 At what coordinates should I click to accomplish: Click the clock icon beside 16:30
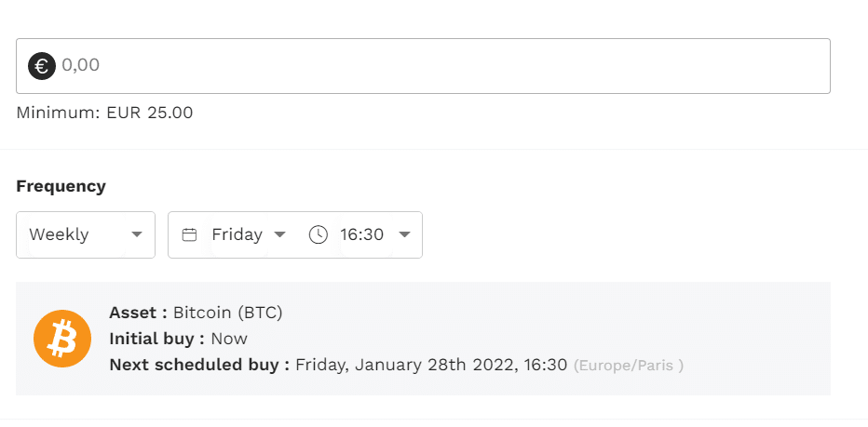[319, 234]
